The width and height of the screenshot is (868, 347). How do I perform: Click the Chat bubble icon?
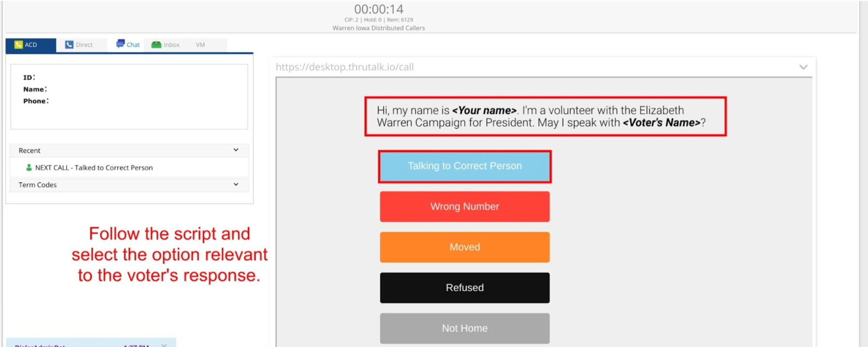click(120, 44)
